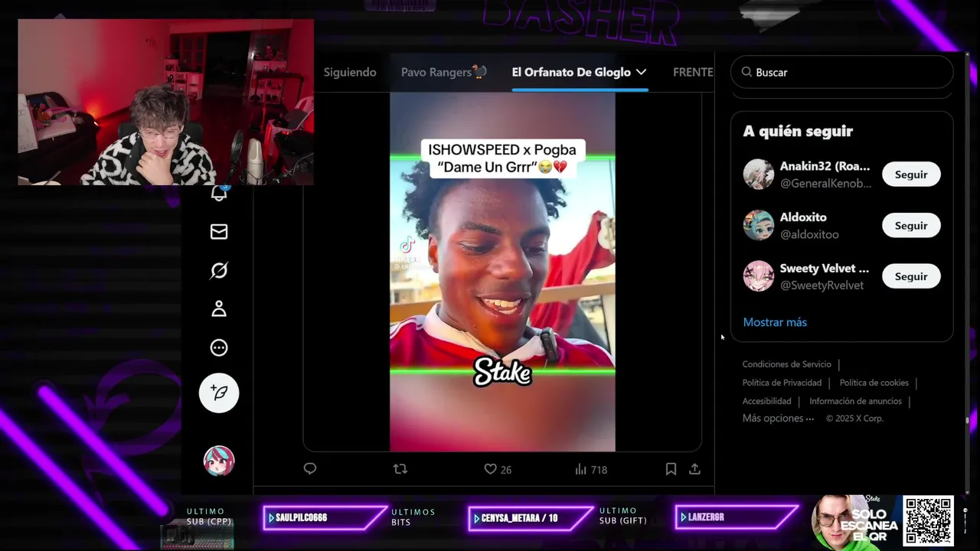The width and height of the screenshot is (980, 551).
Task: Open the notifications bell icon
Action: (x=219, y=194)
